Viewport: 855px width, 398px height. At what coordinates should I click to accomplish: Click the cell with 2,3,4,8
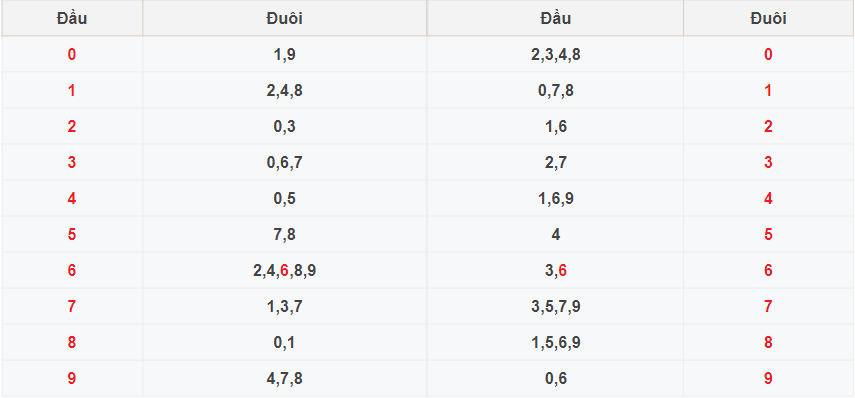(555, 55)
